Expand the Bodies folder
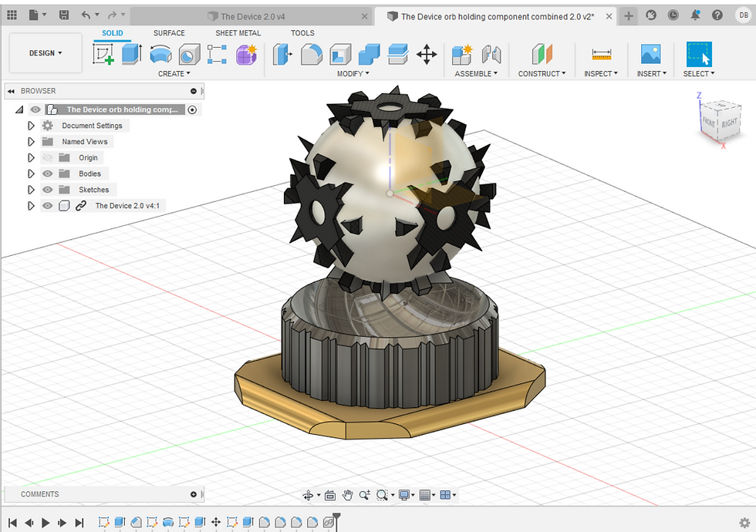 click(x=31, y=173)
